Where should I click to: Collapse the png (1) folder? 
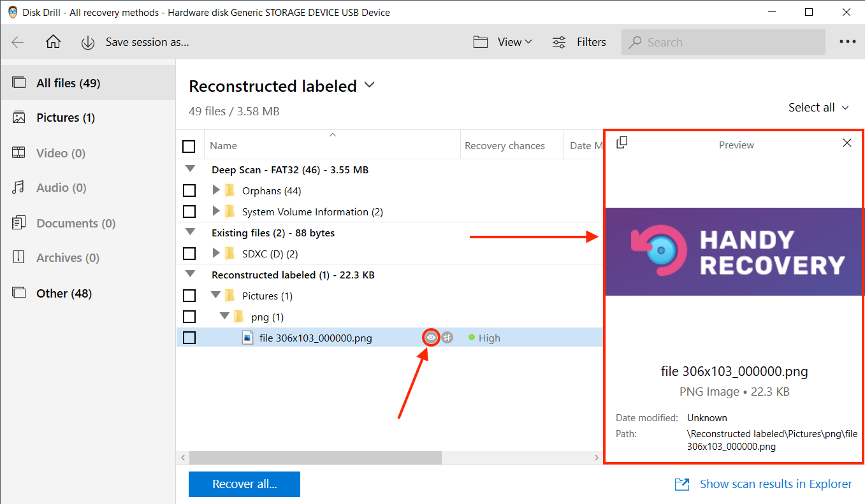tap(224, 317)
